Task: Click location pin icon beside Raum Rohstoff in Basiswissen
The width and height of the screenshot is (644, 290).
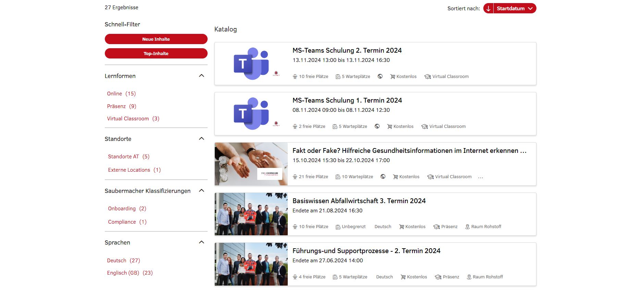Action: (x=467, y=227)
